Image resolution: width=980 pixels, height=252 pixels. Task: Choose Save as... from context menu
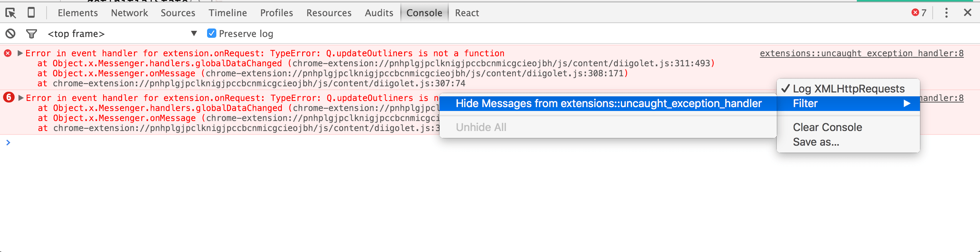click(x=816, y=142)
